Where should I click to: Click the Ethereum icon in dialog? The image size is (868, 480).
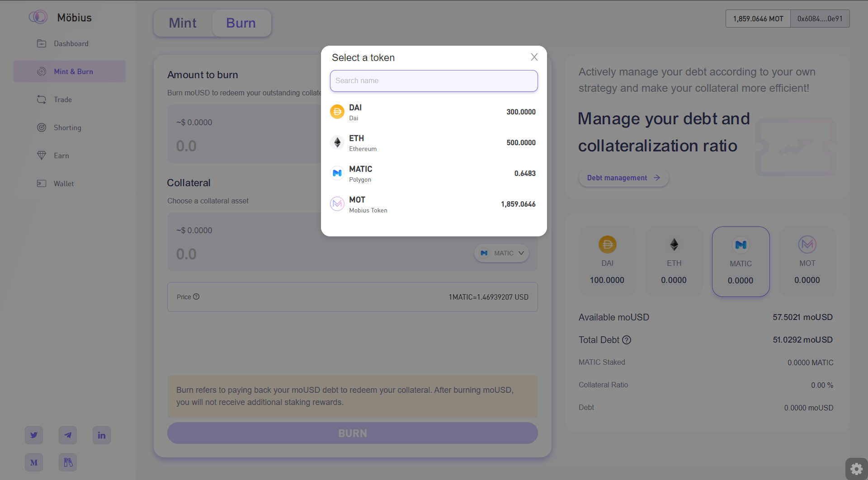click(x=337, y=142)
